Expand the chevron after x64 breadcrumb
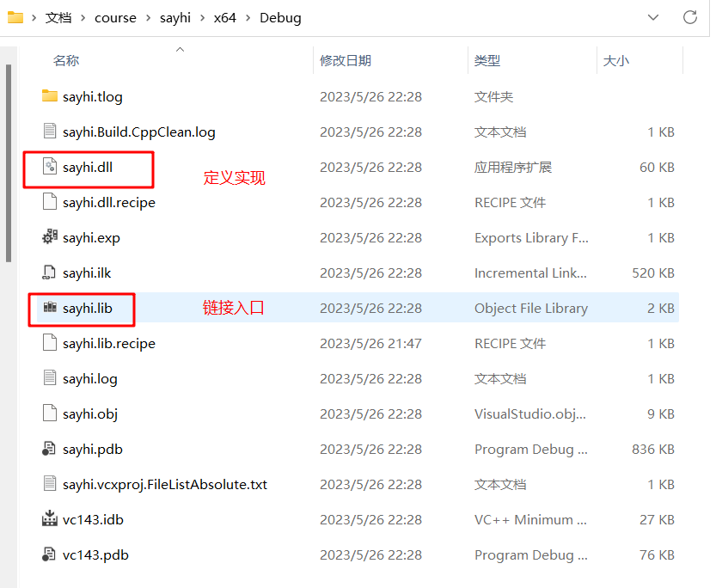This screenshot has height=588, width=716. point(248,18)
